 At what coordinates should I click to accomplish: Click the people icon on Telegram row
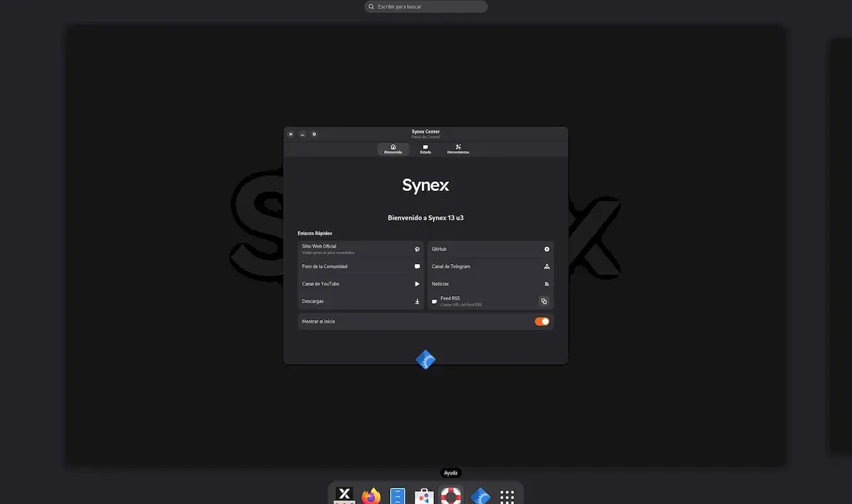tap(547, 266)
